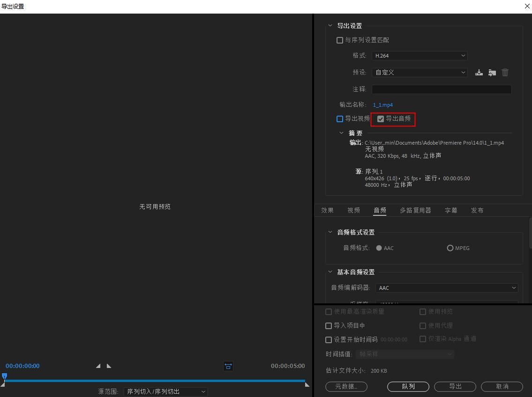Click the 无可用预览 message

155,206
